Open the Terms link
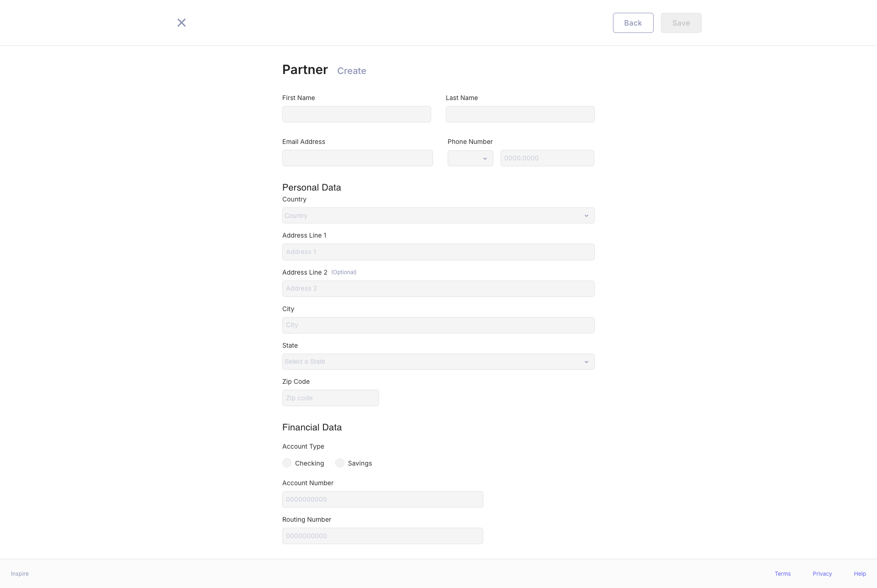Screen dimensions: 877x588 point(782,574)
